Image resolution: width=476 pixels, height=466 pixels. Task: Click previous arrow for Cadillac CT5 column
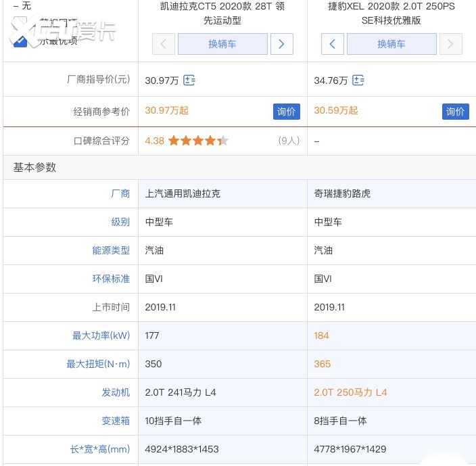(x=164, y=44)
